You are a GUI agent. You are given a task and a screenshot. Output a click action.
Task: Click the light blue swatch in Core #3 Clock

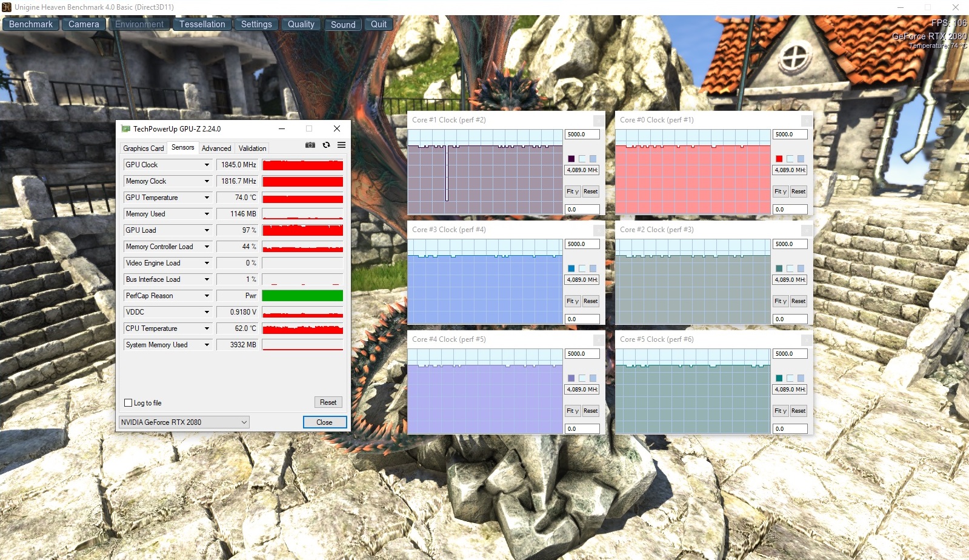coord(593,268)
